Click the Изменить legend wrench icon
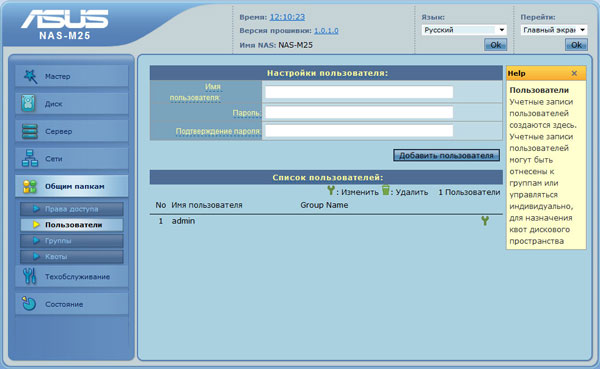This screenshot has height=369, width=600. click(x=331, y=190)
